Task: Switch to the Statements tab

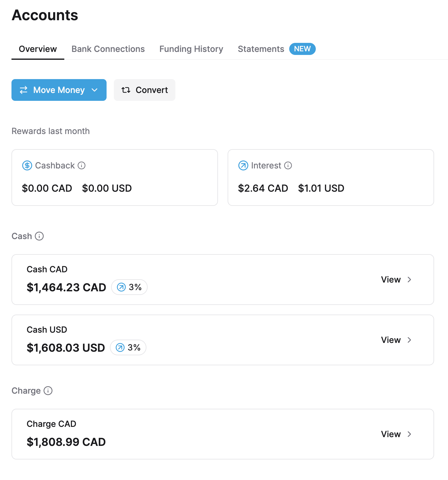Action: click(x=261, y=49)
